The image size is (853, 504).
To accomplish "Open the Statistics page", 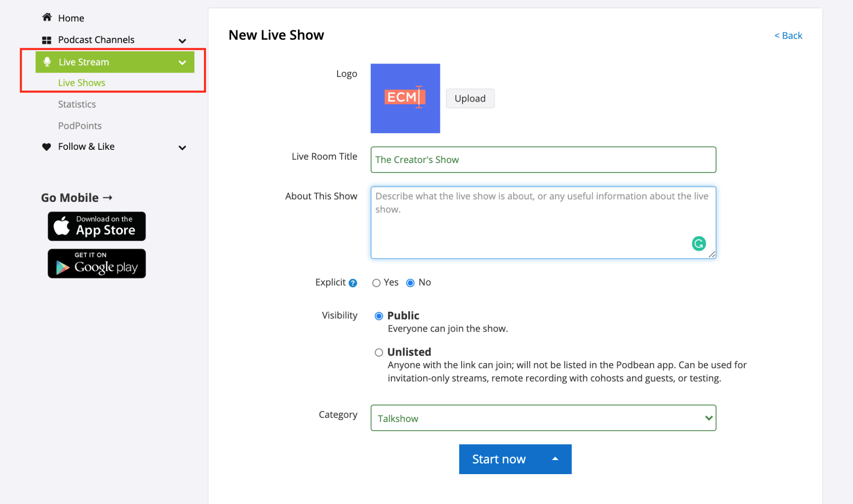I will tap(77, 104).
